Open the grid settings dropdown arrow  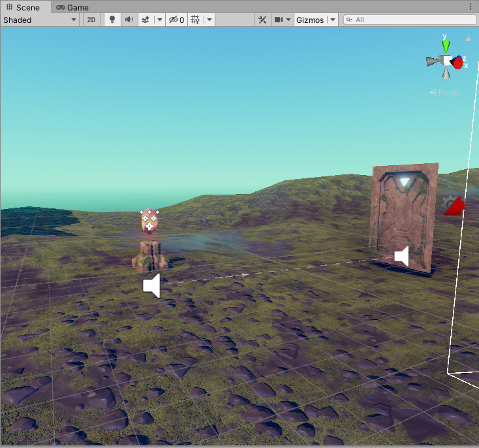209,20
